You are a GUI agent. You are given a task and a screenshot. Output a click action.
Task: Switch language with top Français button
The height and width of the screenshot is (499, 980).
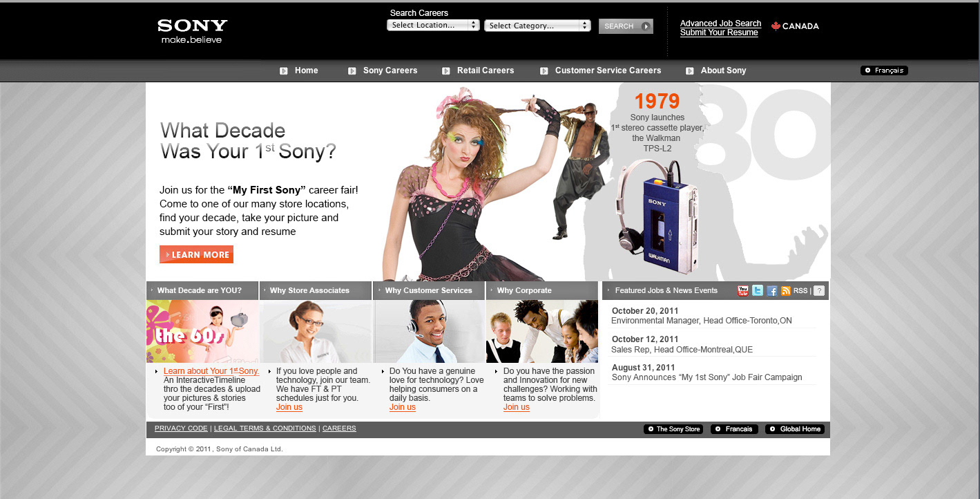click(884, 70)
